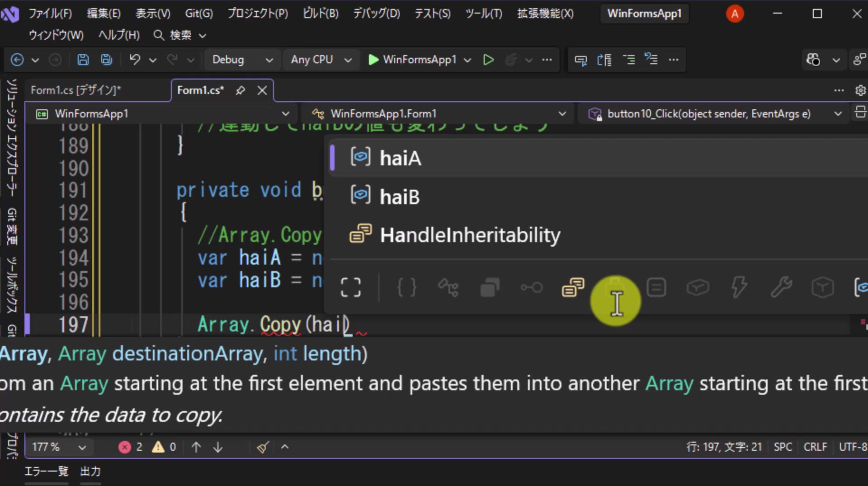Open the 出力 output panel tab

pos(90,472)
